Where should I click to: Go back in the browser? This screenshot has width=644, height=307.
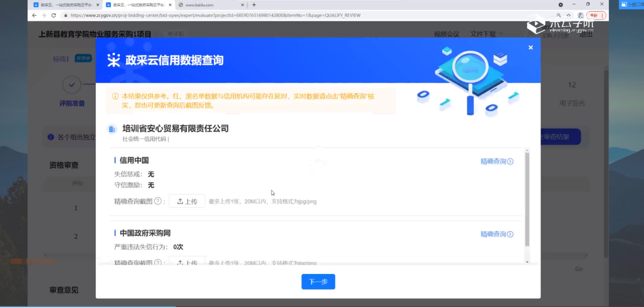34,15
